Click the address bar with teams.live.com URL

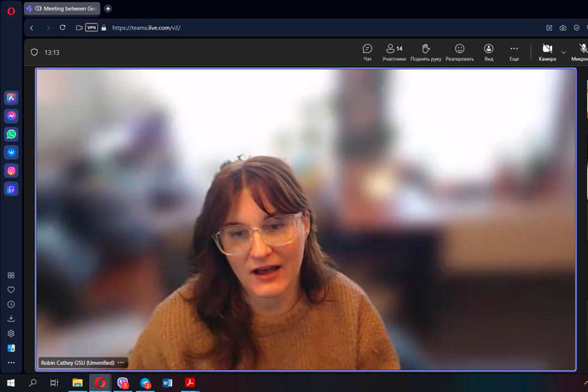261,27
